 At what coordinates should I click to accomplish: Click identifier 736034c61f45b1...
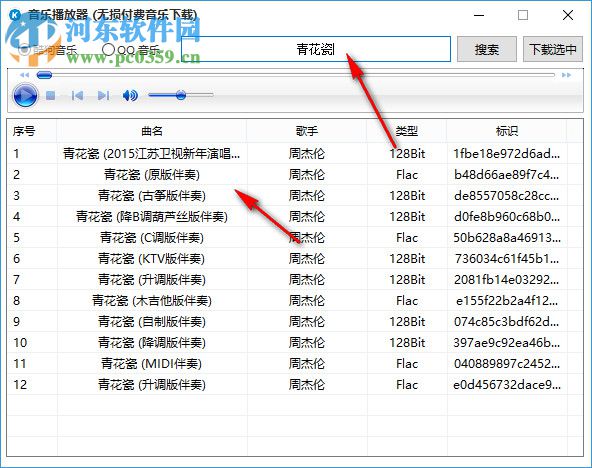coord(507,259)
